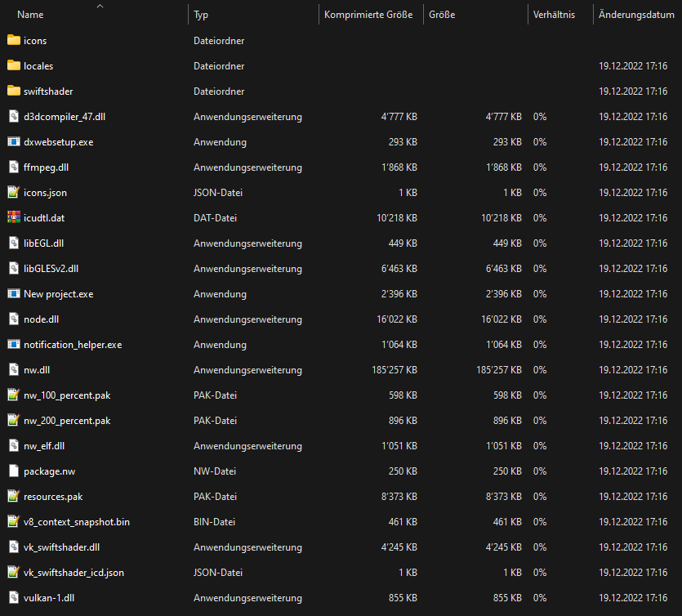The height and width of the screenshot is (616, 682).
Task: Sort by Typ column header
Action: pos(201,15)
